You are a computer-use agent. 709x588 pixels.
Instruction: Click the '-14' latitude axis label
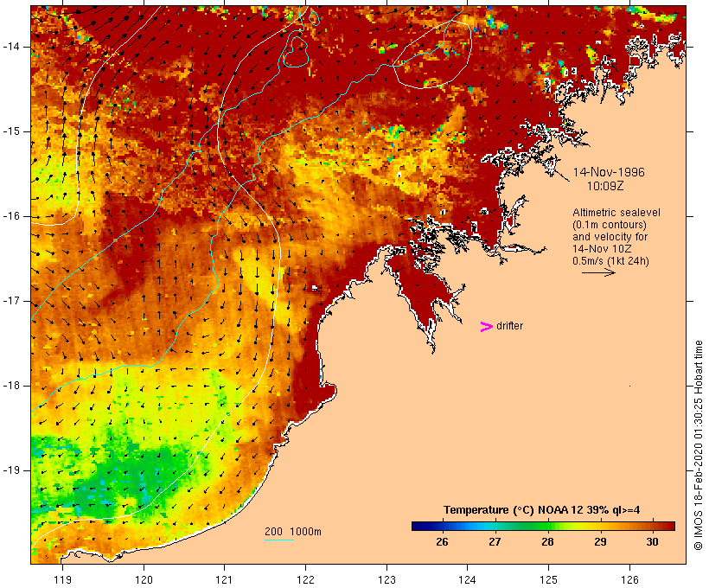[x=12, y=47]
